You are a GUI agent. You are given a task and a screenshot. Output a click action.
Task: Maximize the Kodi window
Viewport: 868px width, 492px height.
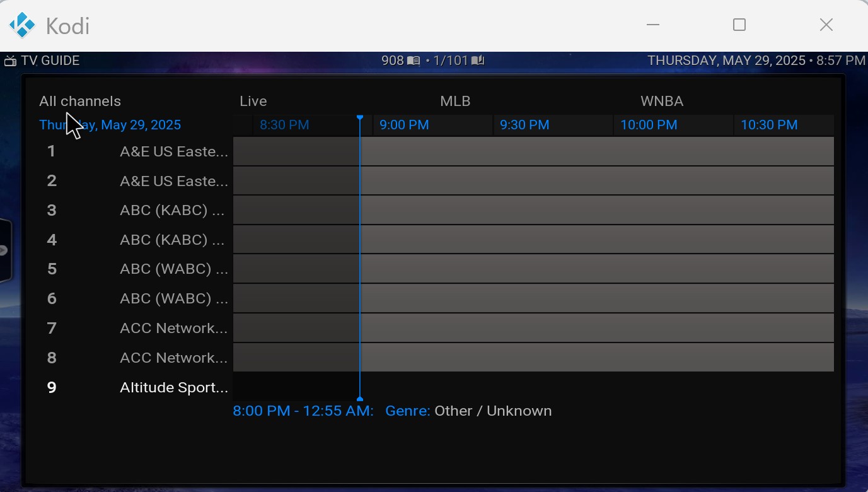pyautogui.click(x=739, y=25)
